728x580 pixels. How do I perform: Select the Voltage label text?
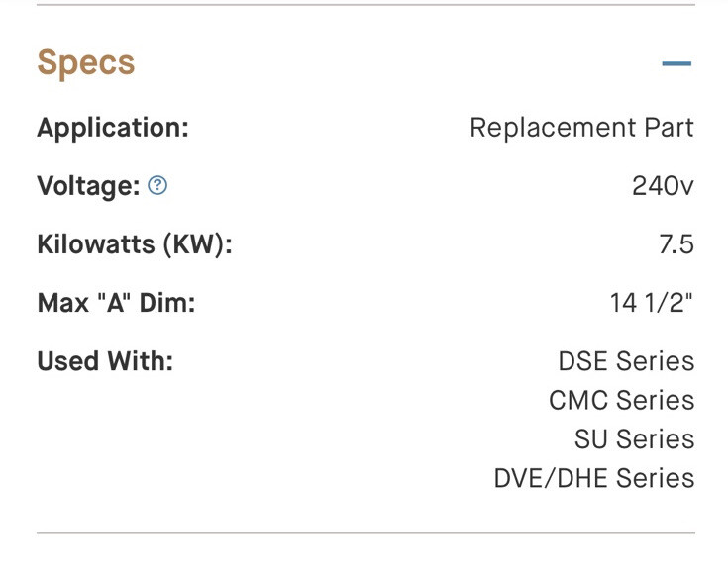[88, 186]
